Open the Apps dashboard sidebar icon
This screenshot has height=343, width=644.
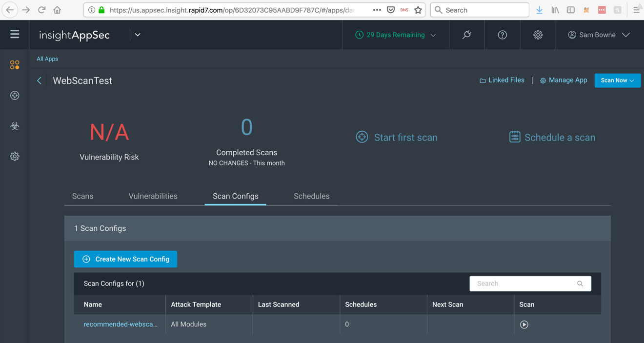(15, 64)
